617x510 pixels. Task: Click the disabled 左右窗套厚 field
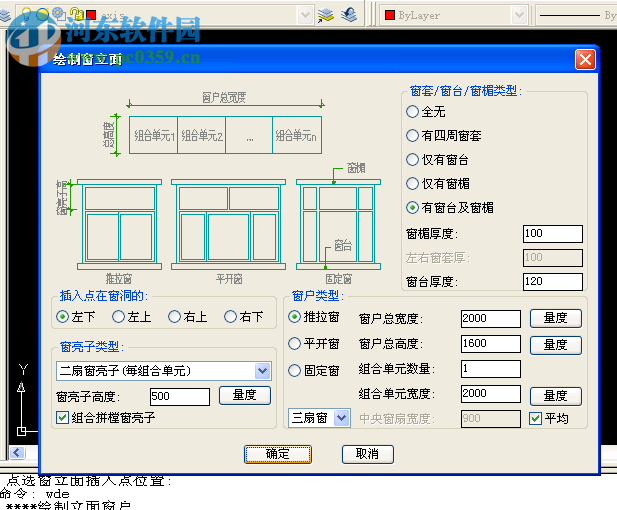[552, 258]
